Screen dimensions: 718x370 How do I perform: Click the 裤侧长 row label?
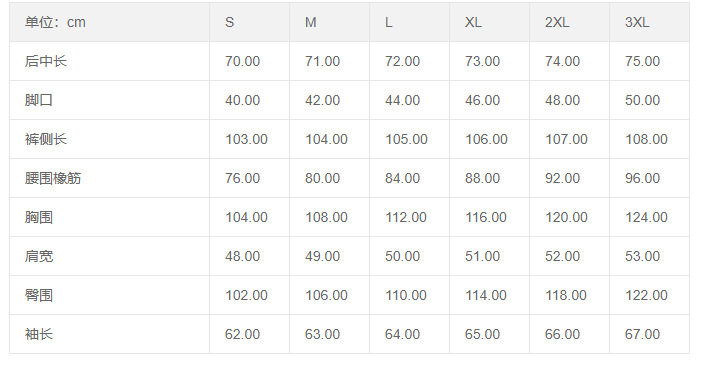[x=46, y=139]
